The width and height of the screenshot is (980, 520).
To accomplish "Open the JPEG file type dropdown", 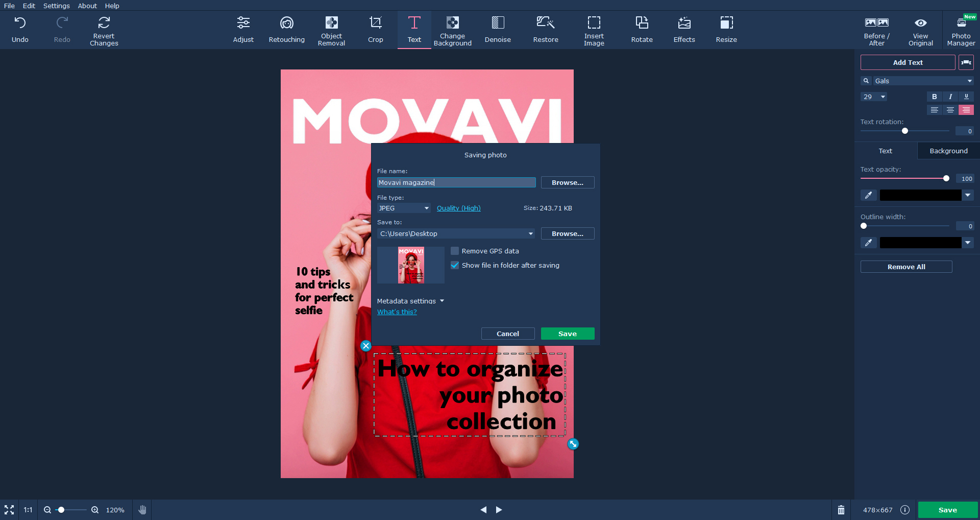I will click(404, 208).
